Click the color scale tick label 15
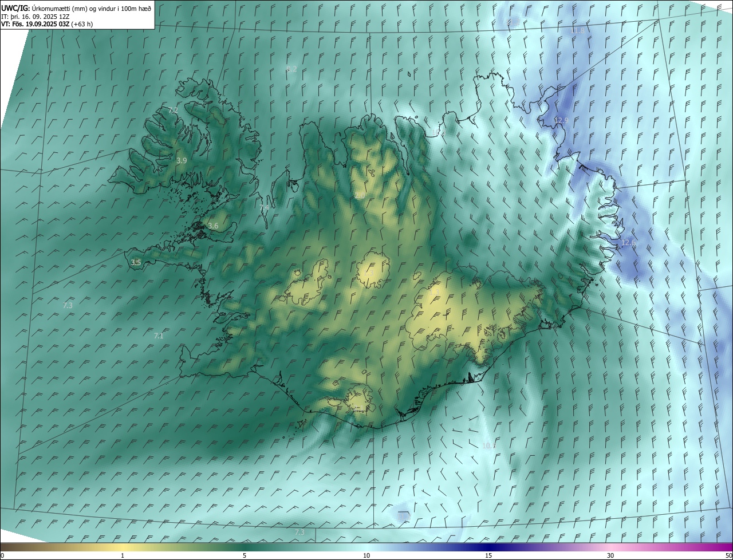The height and width of the screenshot is (560, 733). [488, 555]
